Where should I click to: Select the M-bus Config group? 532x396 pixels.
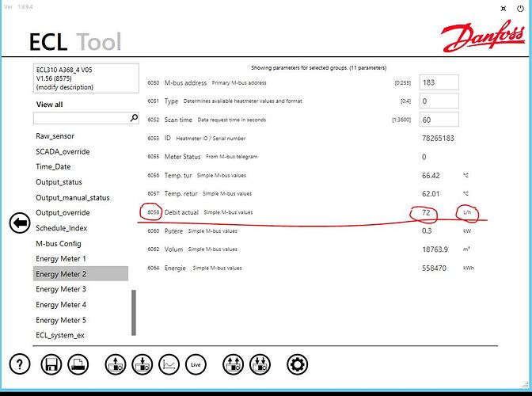(59, 244)
